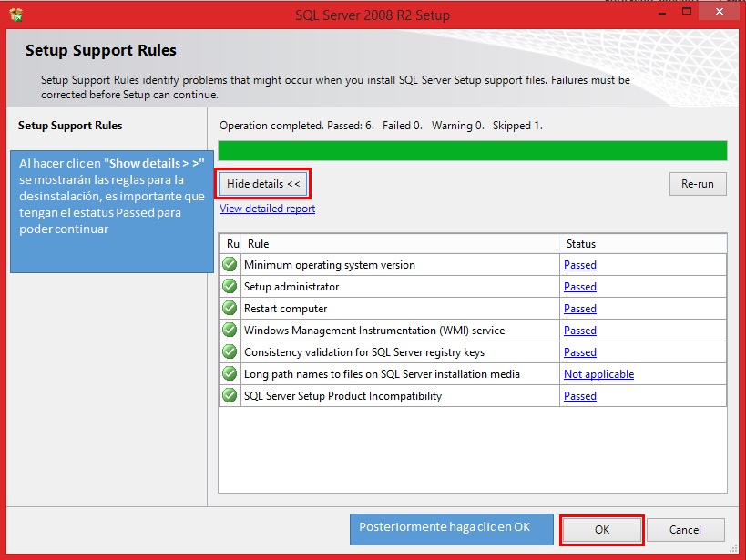Click green check icon for WMI service rule

230,330
